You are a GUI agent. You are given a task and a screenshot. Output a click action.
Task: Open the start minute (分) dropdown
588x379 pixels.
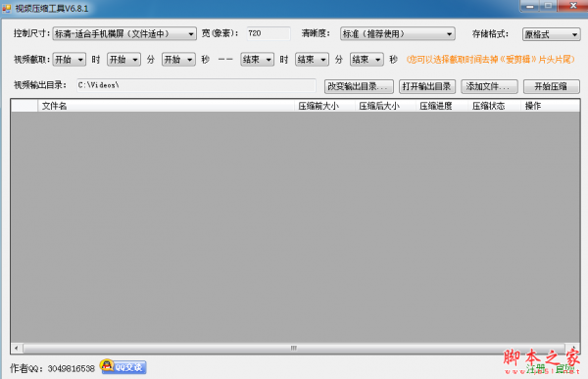[x=124, y=59]
